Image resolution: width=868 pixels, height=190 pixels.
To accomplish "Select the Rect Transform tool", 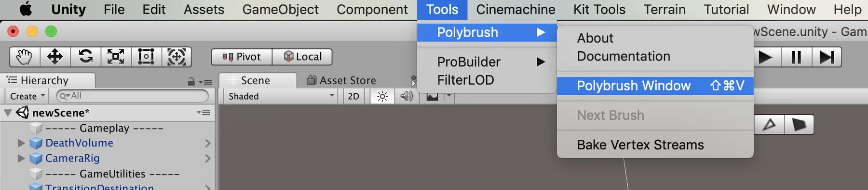I will [146, 57].
